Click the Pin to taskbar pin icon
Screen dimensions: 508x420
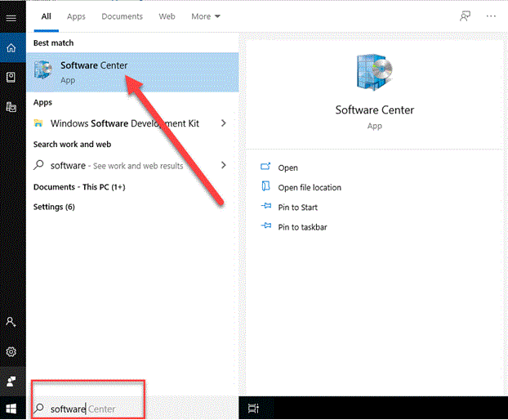click(266, 226)
